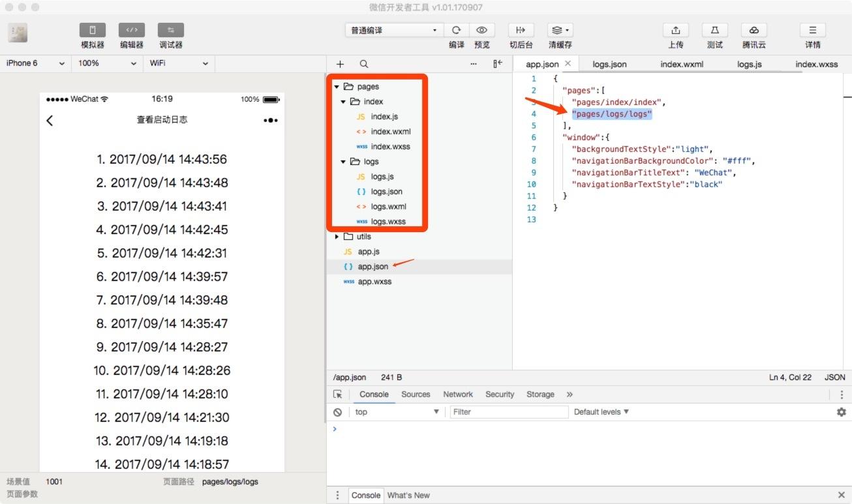Collapse the index folder

pos(343,102)
